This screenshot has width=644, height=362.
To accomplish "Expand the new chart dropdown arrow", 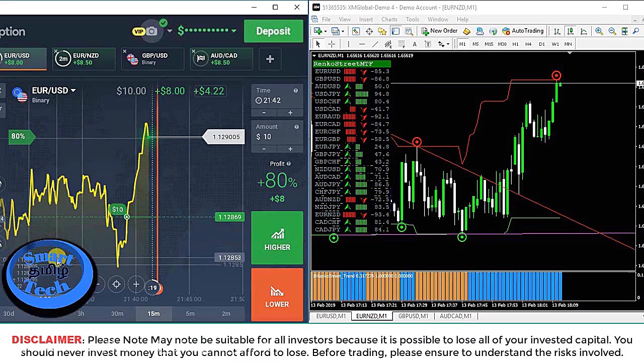I will click(326, 31).
